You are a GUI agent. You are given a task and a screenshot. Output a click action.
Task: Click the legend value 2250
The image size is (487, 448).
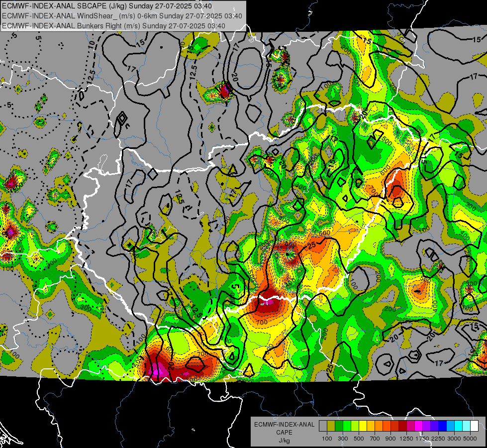click(x=438, y=439)
